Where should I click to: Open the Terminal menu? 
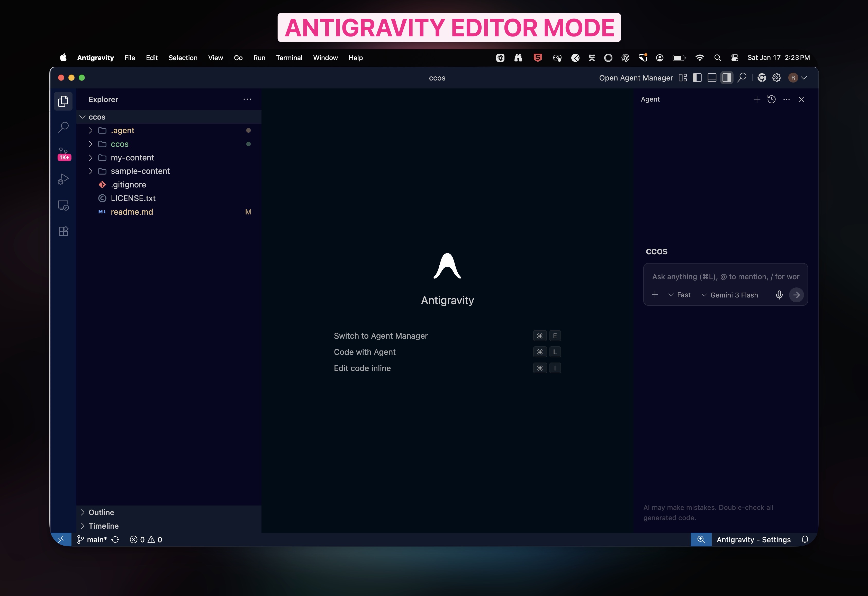coord(289,58)
